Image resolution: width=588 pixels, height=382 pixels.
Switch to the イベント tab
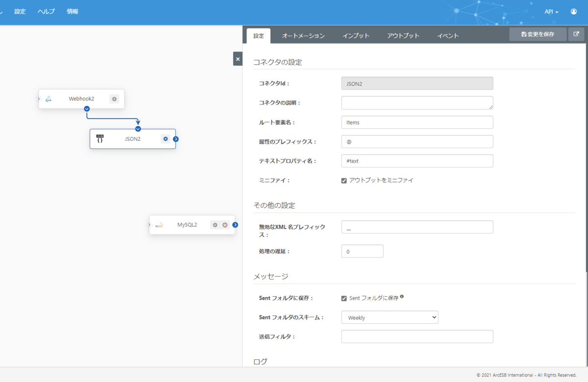448,36
